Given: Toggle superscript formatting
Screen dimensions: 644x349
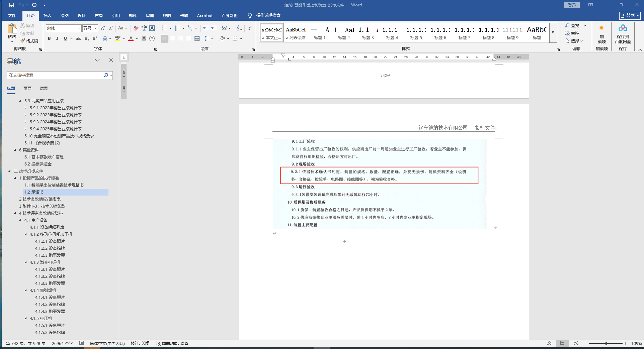Looking at the screenshot, I should point(95,38).
